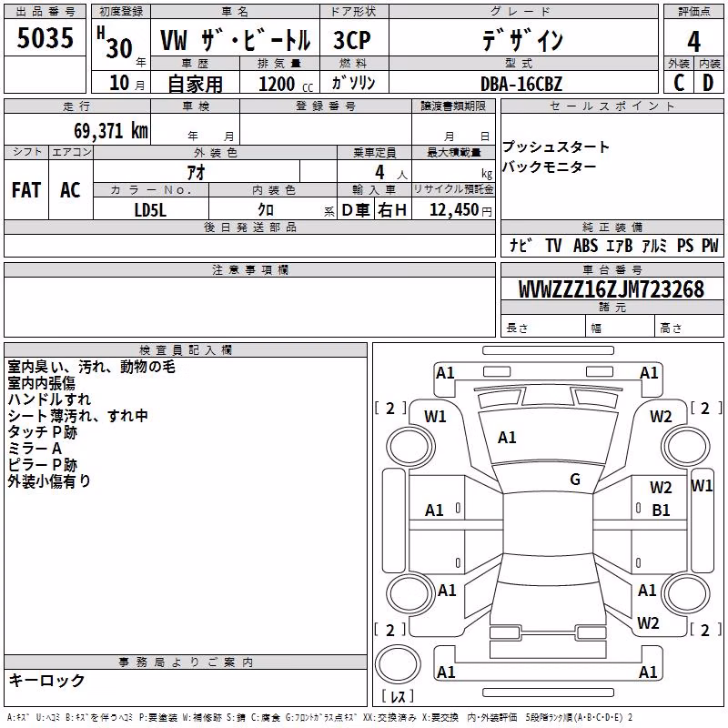The image size is (728, 728).
Task: Click air conditioner value AC
Action: click(x=70, y=189)
